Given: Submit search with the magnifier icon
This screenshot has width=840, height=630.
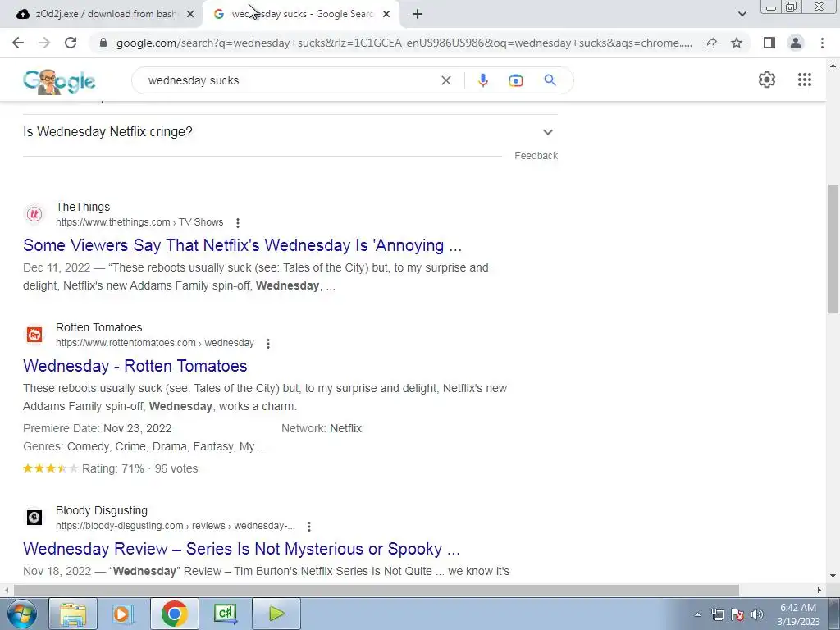Looking at the screenshot, I should pos(550,80).
